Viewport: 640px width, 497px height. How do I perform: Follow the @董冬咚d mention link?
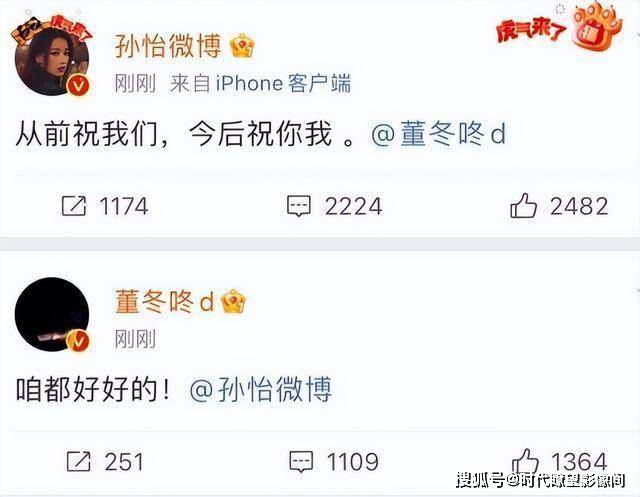pyautogui.click(x=439, y=134)
